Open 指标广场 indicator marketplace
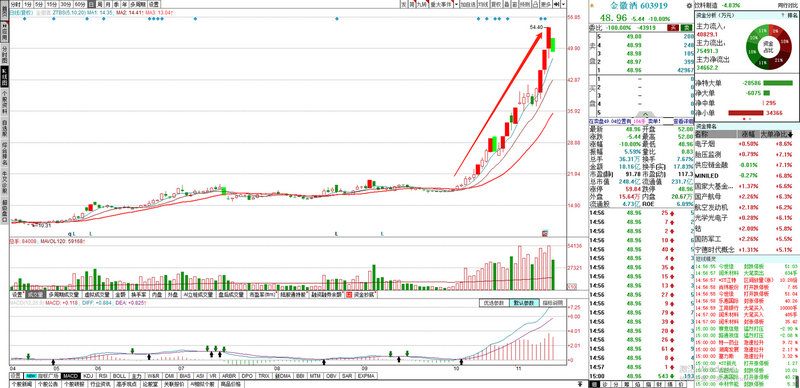The image size is (800, 388). (x=42, y=376)
